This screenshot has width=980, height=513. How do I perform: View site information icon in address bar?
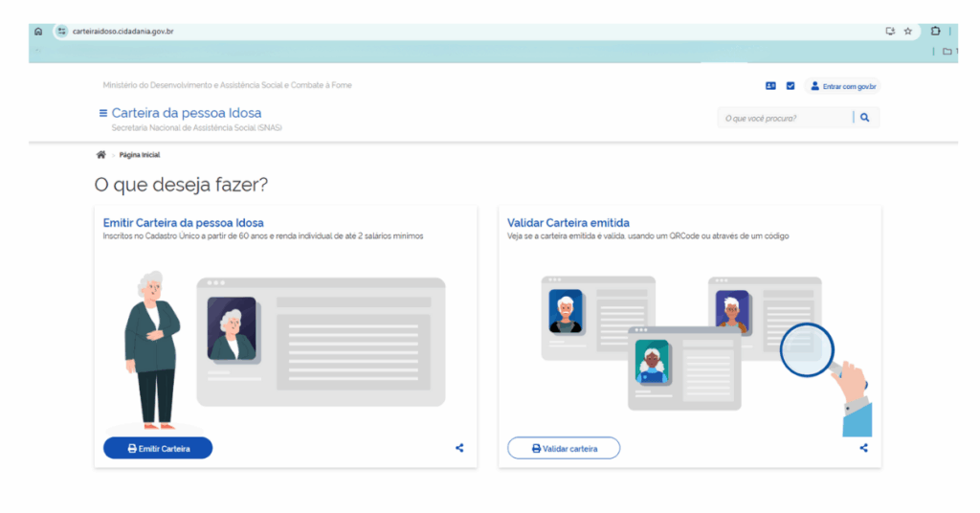point(62,32)
